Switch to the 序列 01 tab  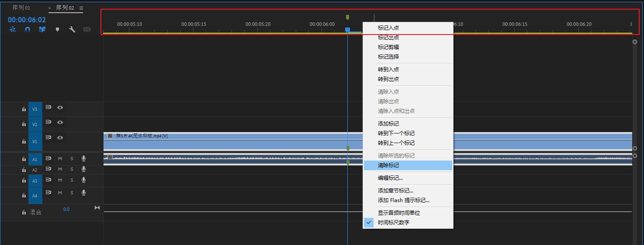[21, 8]
